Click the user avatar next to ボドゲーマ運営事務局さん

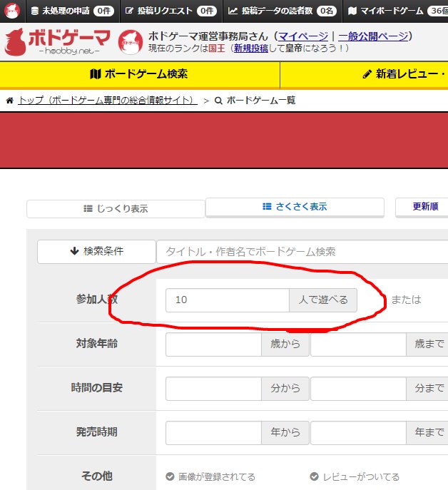pos(131,42)
